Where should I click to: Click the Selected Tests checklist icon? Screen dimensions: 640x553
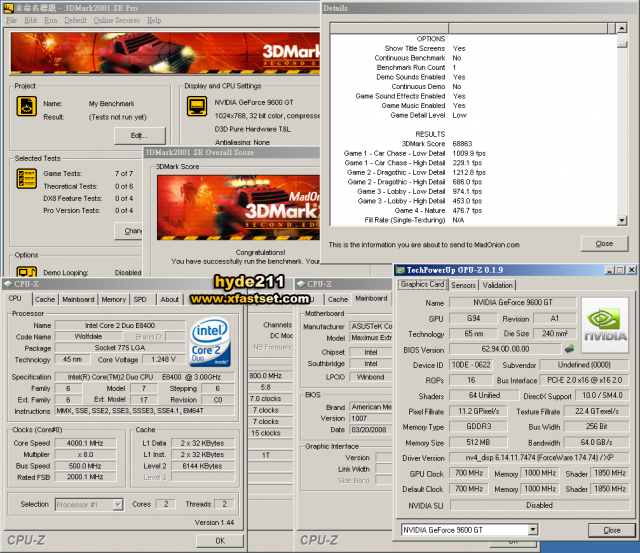coord(27,179)
